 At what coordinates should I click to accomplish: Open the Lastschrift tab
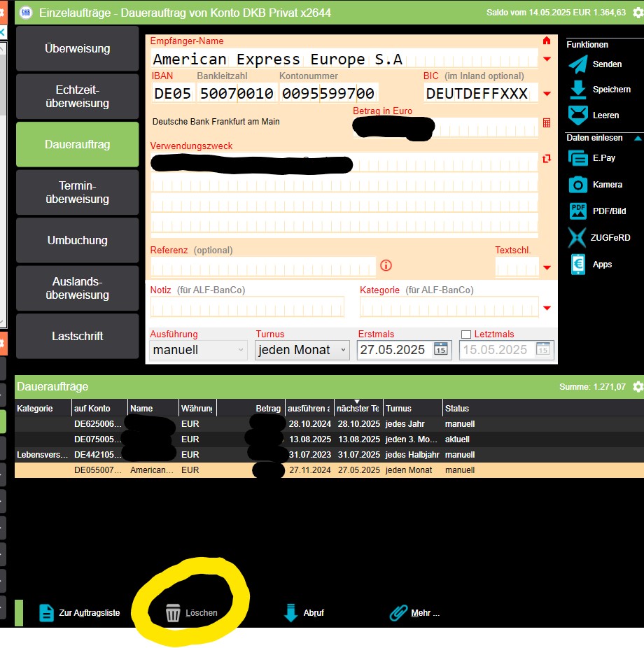(77, 336)
